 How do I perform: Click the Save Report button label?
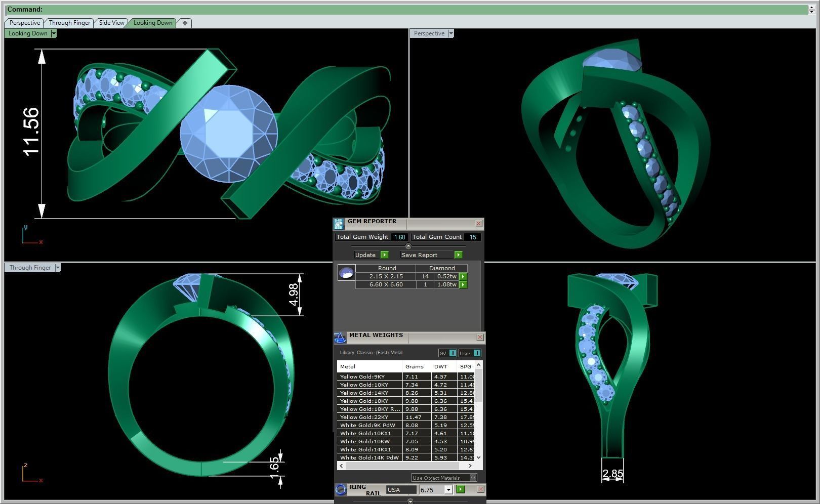420,255
